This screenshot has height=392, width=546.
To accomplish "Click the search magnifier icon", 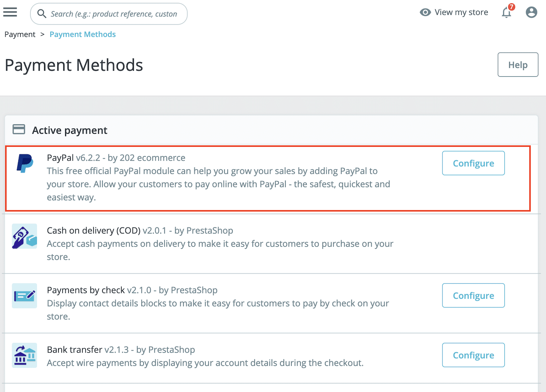I will coord(42,14).
